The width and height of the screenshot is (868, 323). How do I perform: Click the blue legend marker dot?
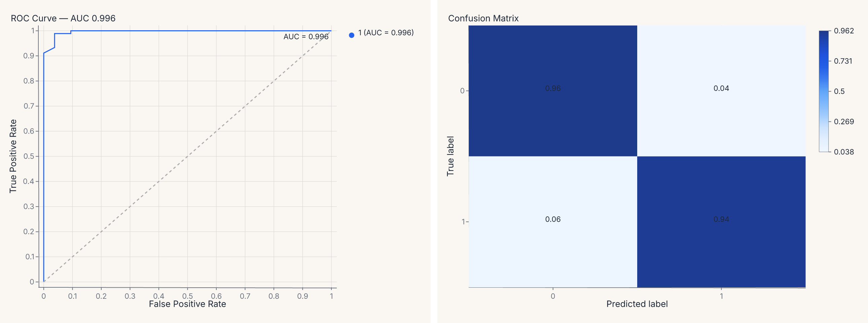click(352, 35)
